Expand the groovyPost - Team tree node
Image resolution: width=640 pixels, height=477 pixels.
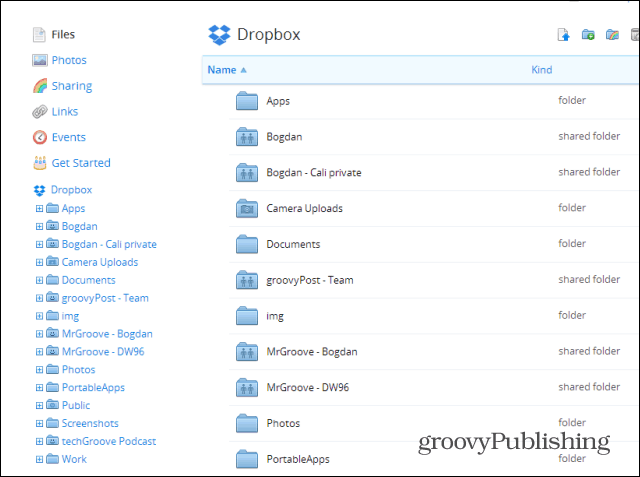[x=39, y=298]
